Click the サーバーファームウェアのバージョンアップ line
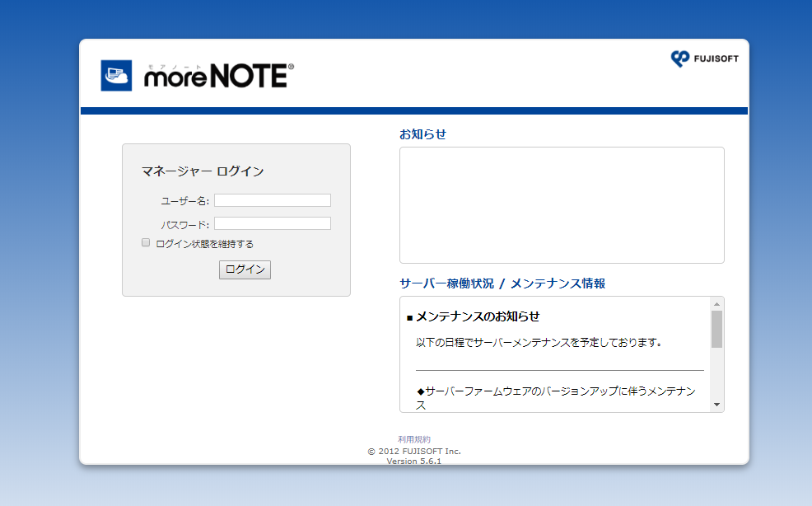Screen dimensions: 812x506 tap(556, 398)
